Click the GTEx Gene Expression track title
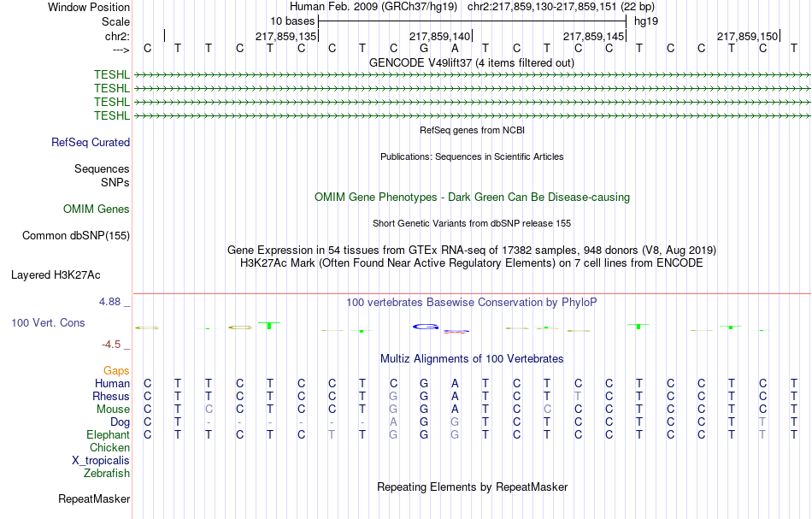Image resolution: width=812 pixels, height=519 pixels. [x=472, y=251]
